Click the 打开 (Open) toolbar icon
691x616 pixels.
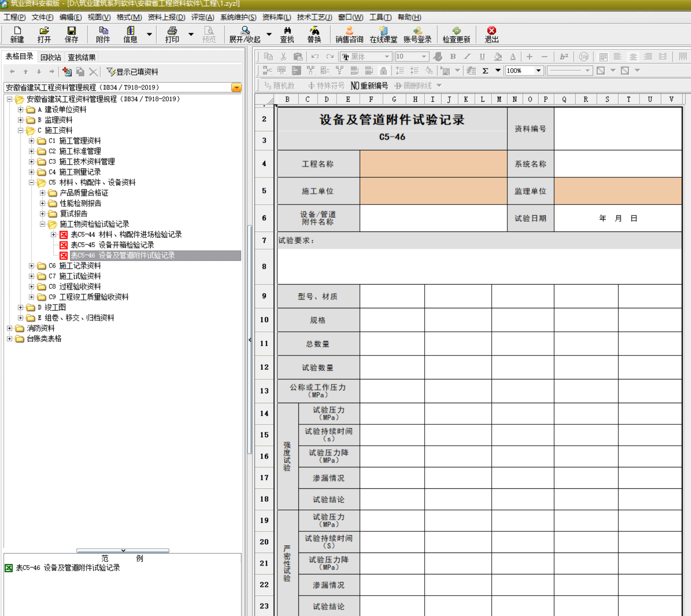44,35
